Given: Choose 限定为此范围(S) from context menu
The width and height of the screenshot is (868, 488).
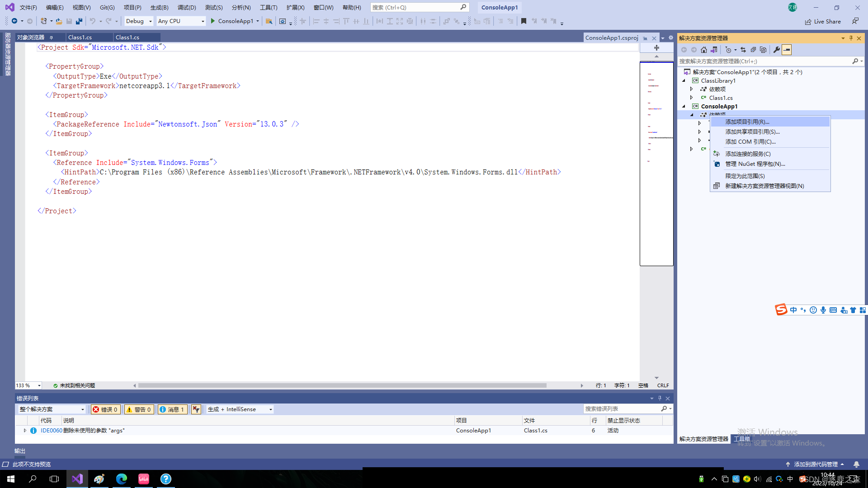Looking at the screenshot, I should pyautogui.click(x=770, y=176).
